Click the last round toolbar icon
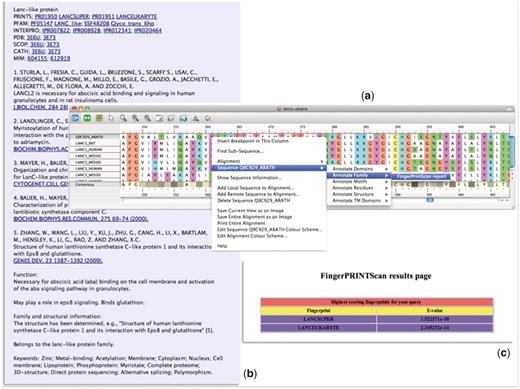This screenshot has width=520, height=389. click(x=208, y=118)
